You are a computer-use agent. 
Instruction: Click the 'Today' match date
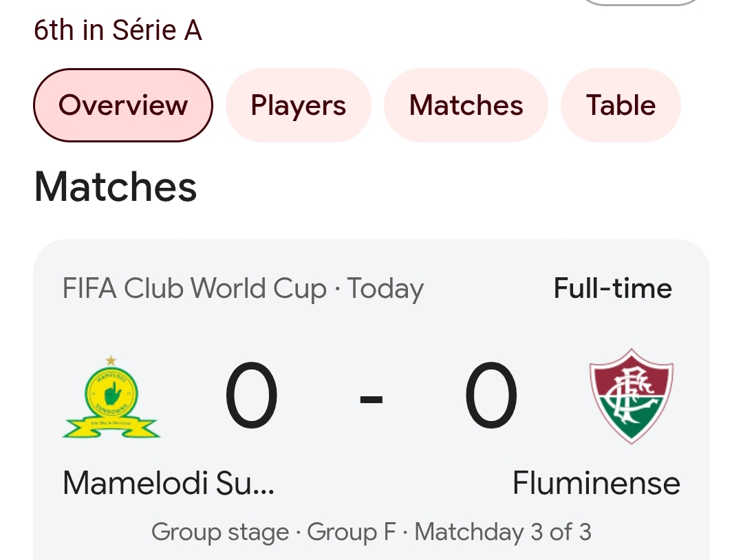(x=385, y=289)
